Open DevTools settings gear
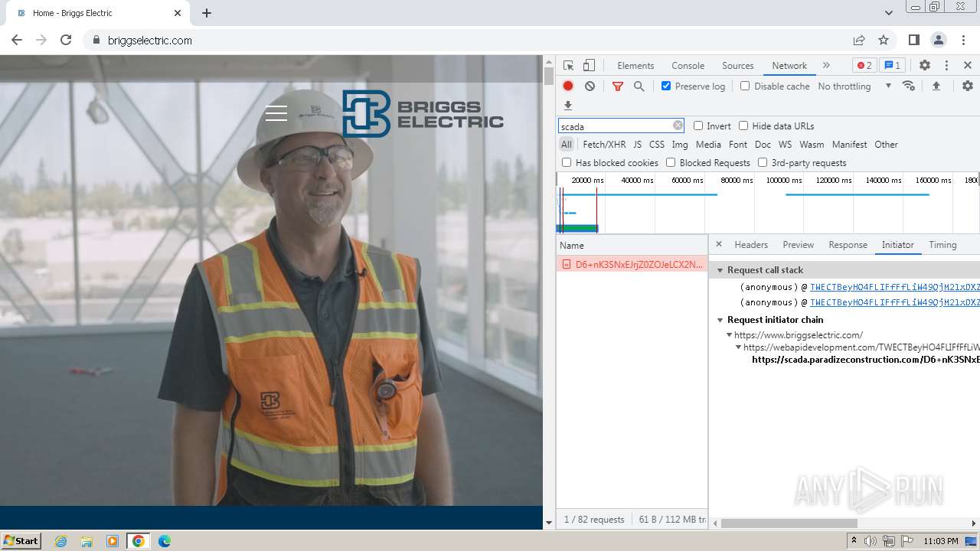 pos(925,66)
